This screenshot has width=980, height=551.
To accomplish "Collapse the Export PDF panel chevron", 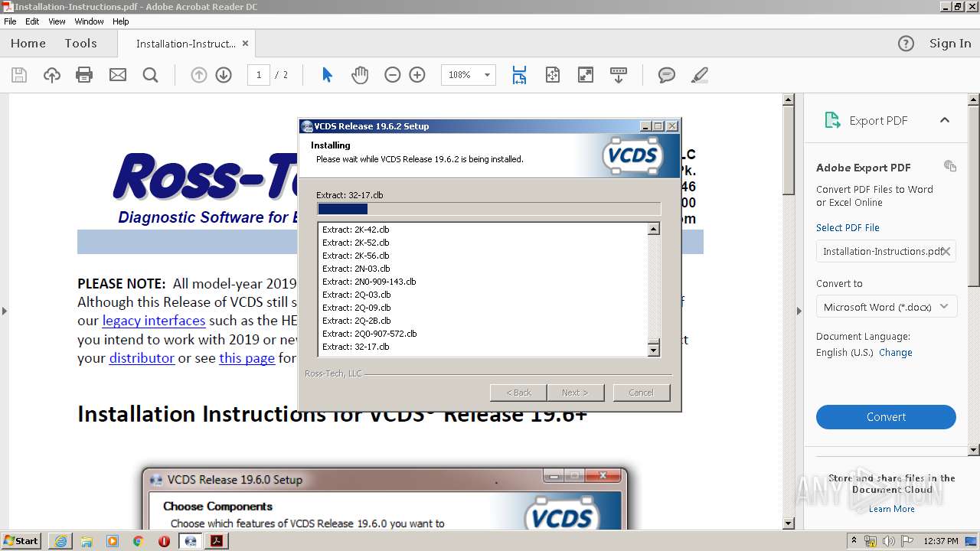I will pyautogui.click(x=944, y=120).
